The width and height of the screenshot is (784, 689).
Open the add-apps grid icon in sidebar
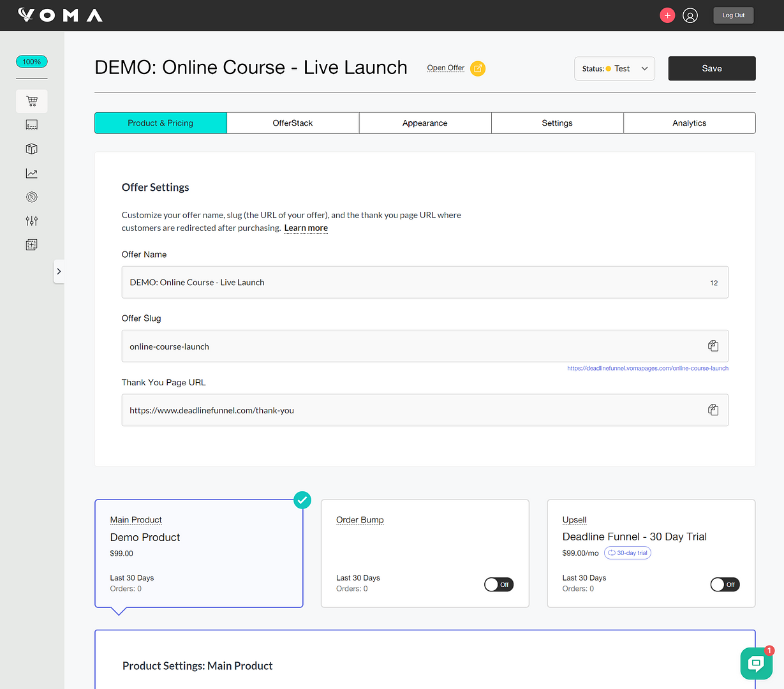[32, 244]
